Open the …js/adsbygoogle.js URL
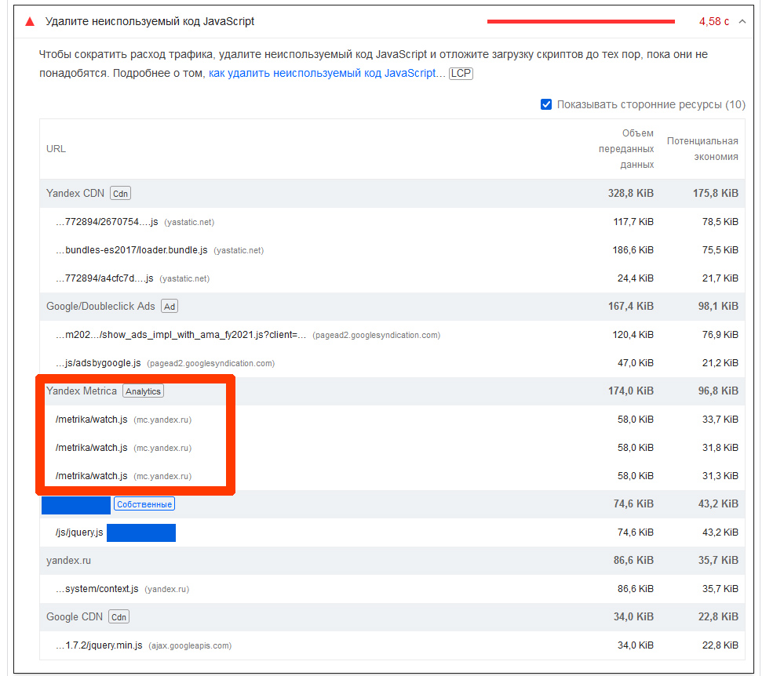Screen dimensions: 784x676 (x=99, y=363)
